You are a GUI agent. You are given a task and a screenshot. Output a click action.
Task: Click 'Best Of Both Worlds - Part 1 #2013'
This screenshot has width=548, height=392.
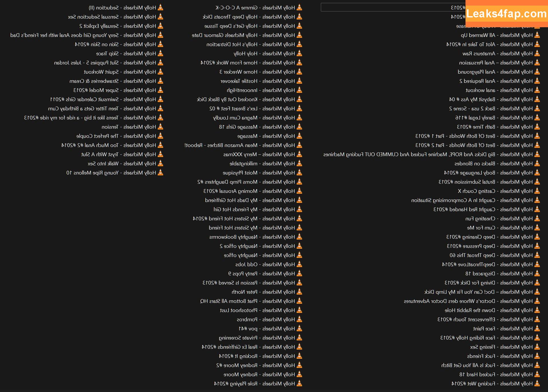pyautogui.click(x=455, y=136)
